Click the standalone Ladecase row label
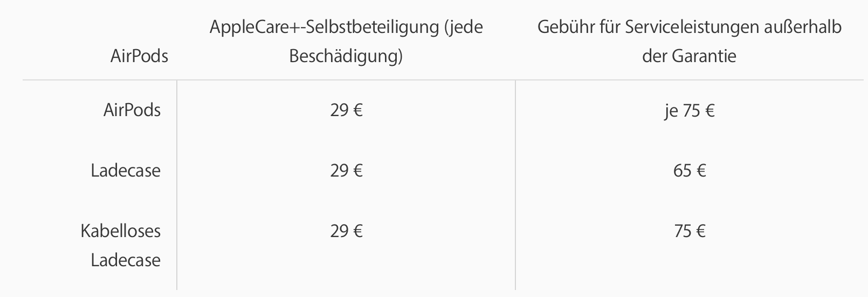This screenshot has width=868, height=297. click(x=126, y=171)
